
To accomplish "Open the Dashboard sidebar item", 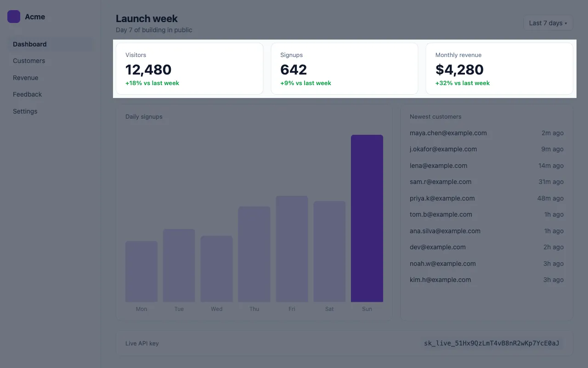I will point(51,44).
